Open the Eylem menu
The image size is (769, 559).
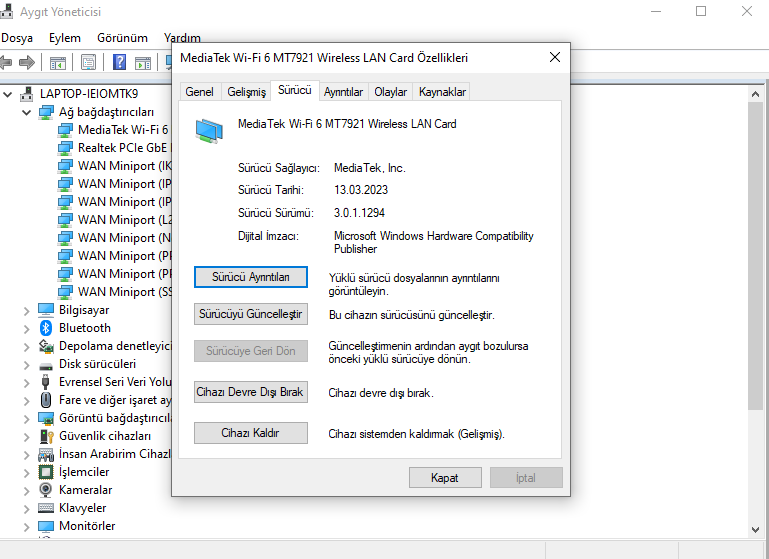tap(65, 38)
